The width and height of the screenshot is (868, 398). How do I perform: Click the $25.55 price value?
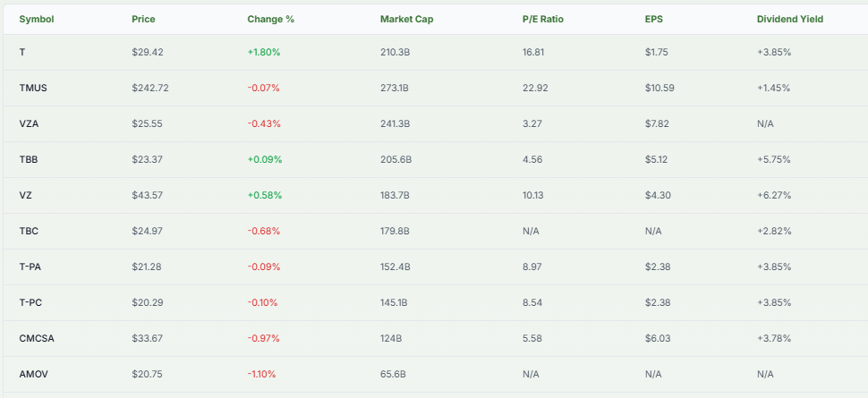148,124
